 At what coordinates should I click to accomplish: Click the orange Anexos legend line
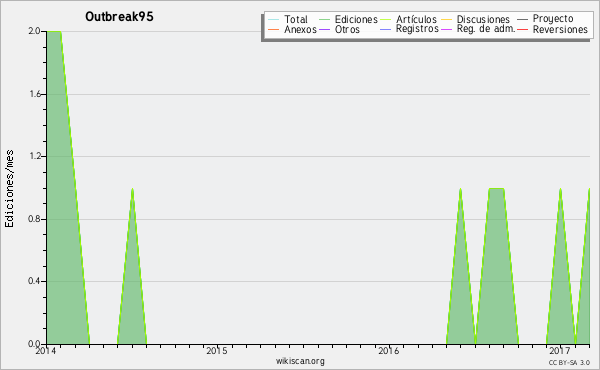tap(274, 29)
